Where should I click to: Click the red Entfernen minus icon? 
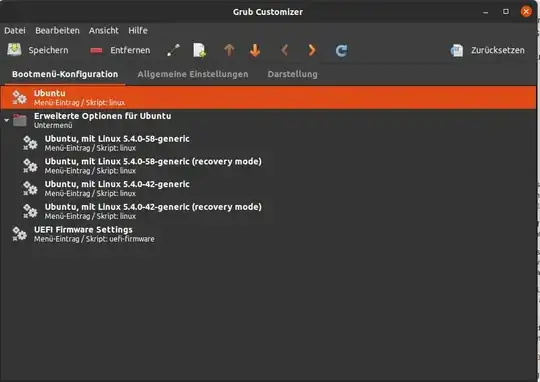(x=96, y=51)
